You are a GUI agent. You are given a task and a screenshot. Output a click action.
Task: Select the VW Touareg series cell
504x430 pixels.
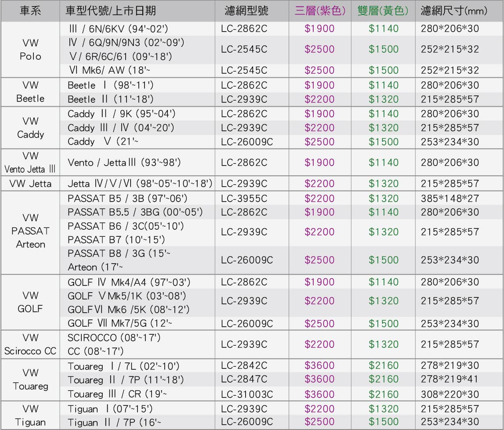30,379
